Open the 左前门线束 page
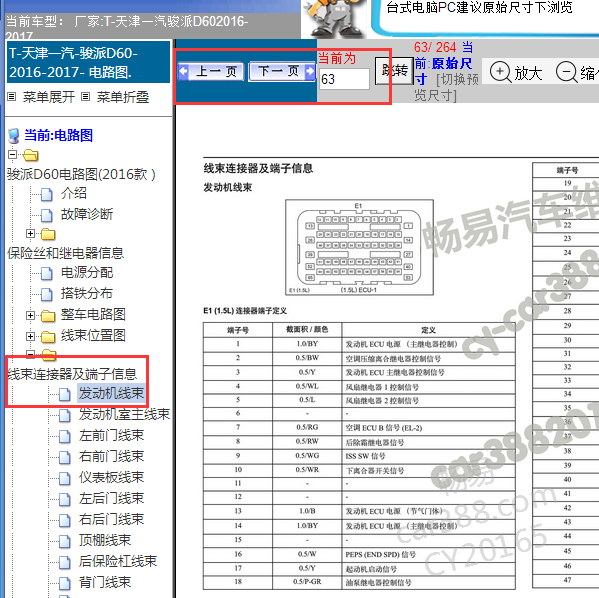The width and height of the screenshot is (599, 598). click(111, 435)
